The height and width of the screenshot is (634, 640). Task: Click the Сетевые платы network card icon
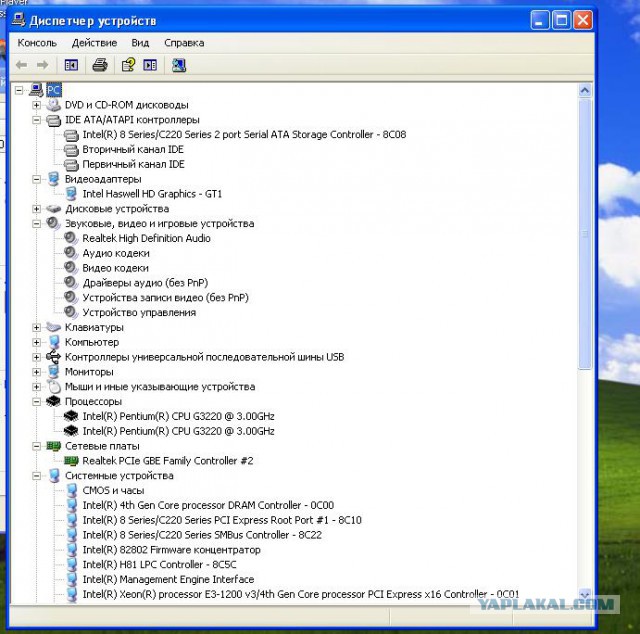(x=53, y=446)
